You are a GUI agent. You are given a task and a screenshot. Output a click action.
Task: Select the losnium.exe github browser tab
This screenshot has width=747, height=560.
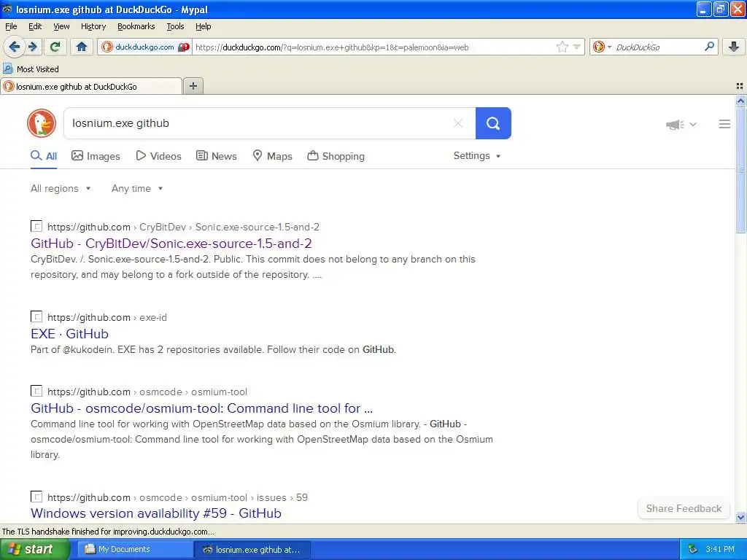coord(91,86)
